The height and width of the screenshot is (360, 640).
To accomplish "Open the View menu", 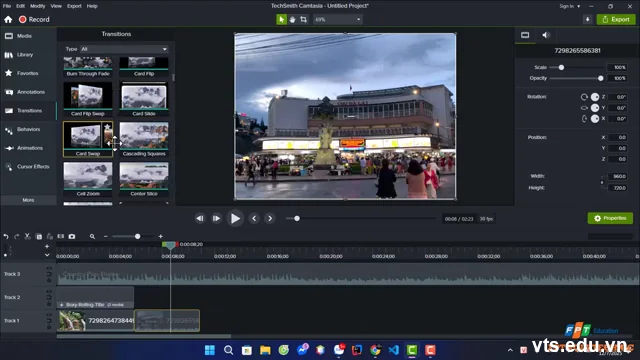I will pos(56,6).
